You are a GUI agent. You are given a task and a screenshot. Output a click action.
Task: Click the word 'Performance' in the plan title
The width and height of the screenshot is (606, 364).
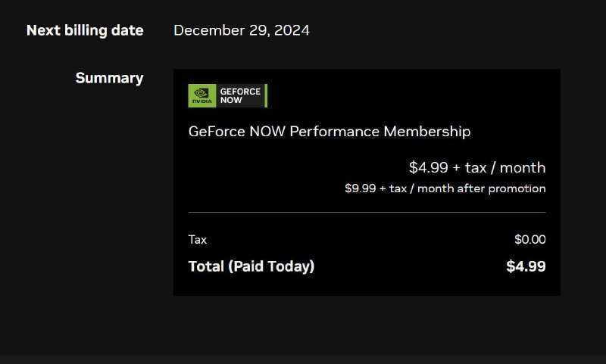pyautogui.click(x=335, y=132)
